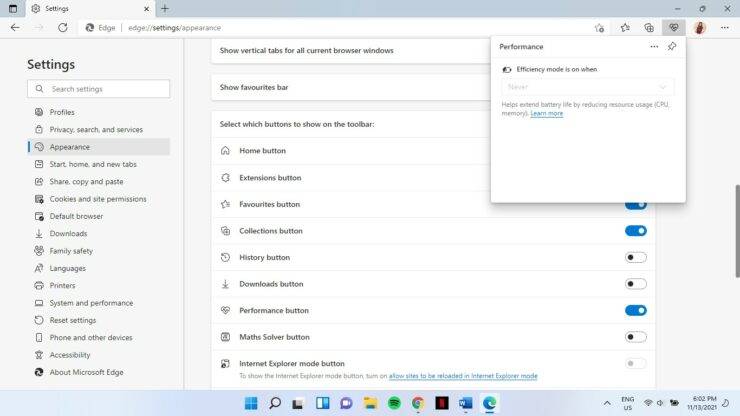Image resolution: width=740 pixels, height=416 pixels.
Task: Enable the Maths Solver button toggle
Action: click(635, 337)
